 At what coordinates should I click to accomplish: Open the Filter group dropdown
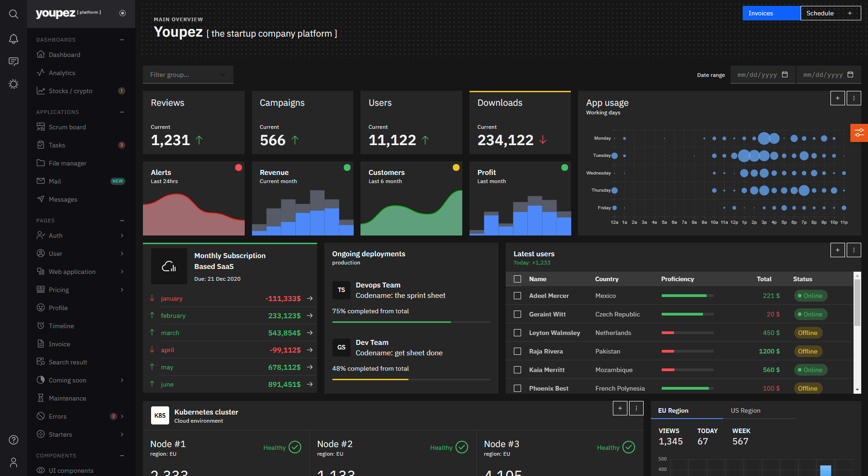pos(188,75)
